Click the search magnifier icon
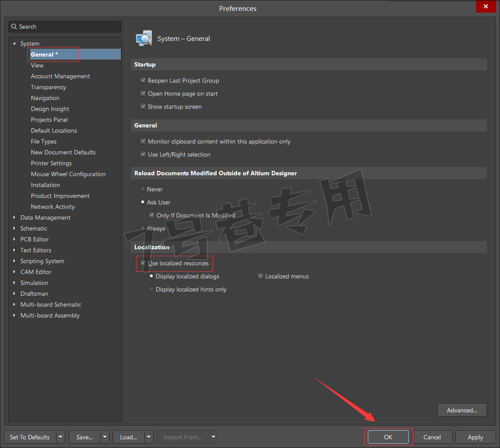 pos(14,27)
